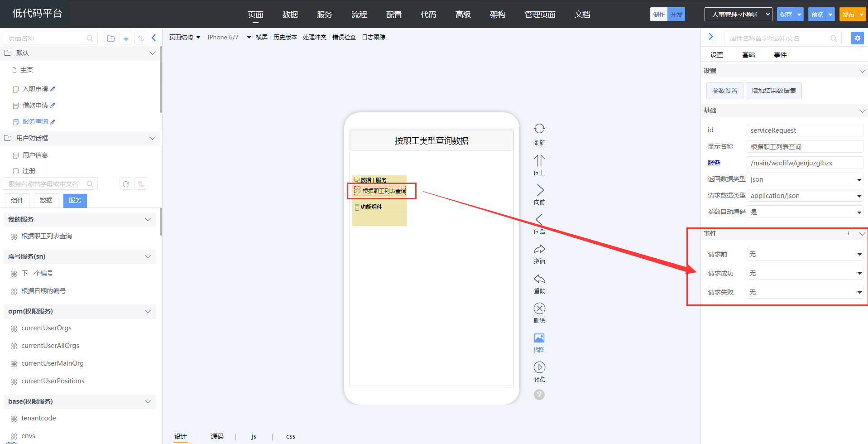The width and height of the screenshot is (868, 444).
Task: Open the 人事管理-小程序 project dropdown
Action: [x=738, y=14]
